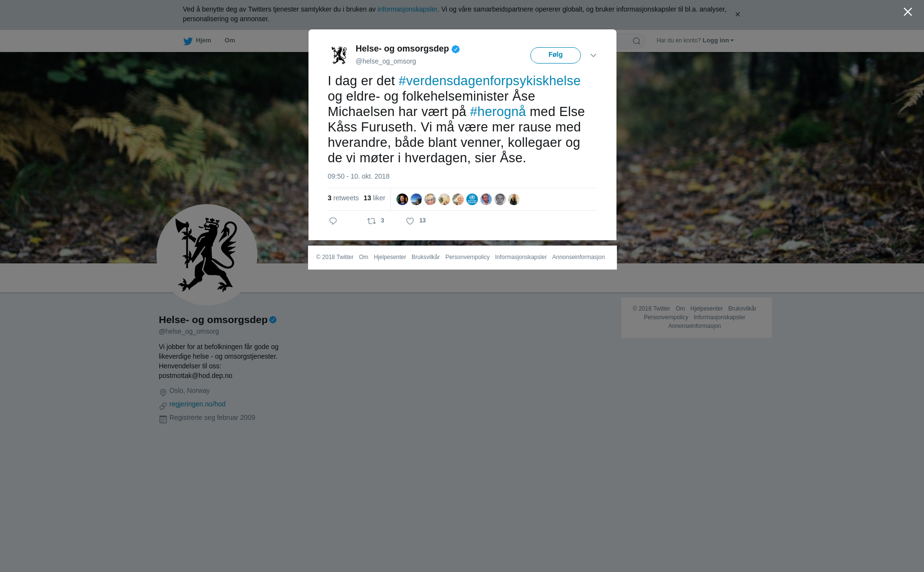Close the tweet overlay with large X
The width and height of the screenshot is (924, 572).
908,12
